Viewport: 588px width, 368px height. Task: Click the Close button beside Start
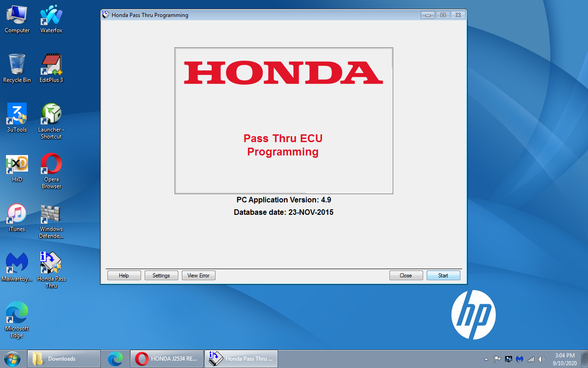(406, 276)
